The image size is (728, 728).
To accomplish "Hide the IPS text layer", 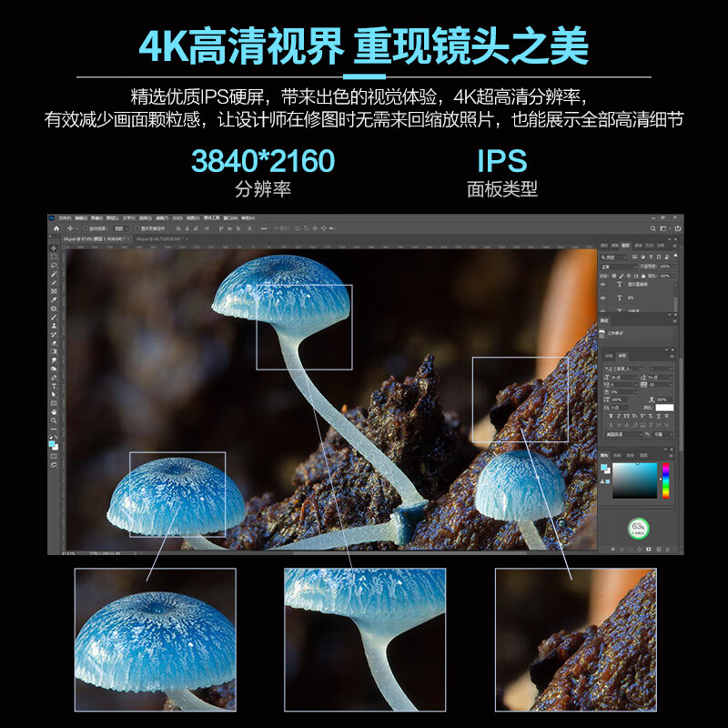I will point(602,298).
